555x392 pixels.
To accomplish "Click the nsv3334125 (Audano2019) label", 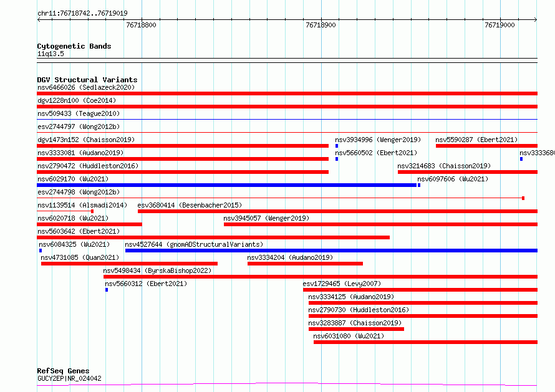I will point(351,297).
